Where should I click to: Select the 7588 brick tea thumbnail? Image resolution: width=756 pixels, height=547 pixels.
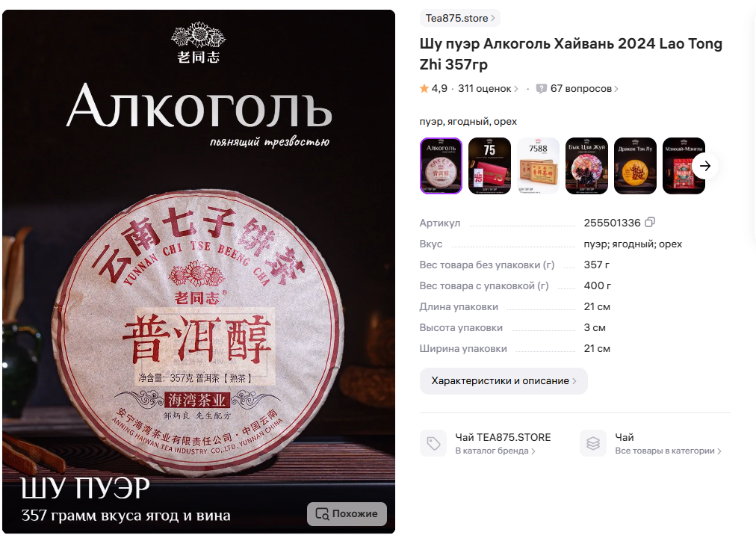pyautogui.click(x=538, y=166)
